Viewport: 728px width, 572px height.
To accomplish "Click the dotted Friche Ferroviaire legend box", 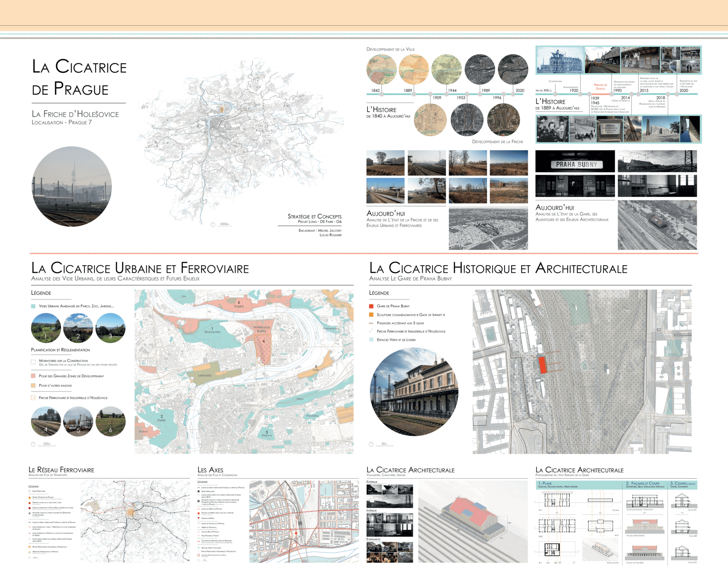I will pyautogui.click(x=33, y=398).
